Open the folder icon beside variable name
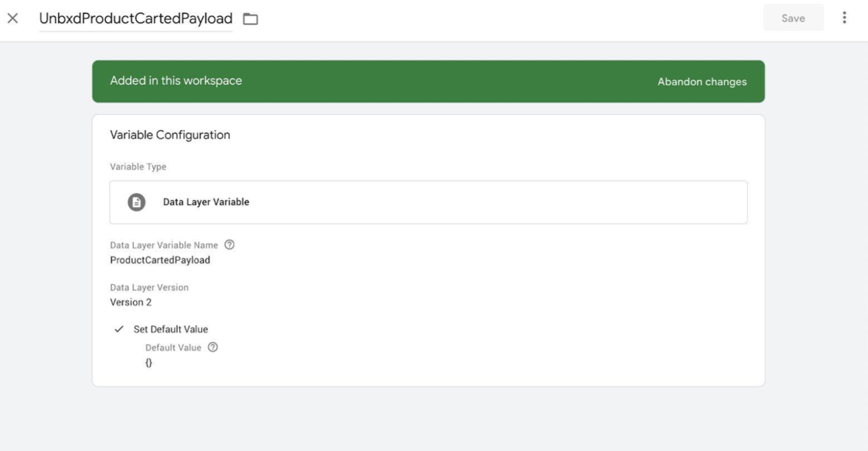Image resolution: width=868 pixels, height=451 pixels. 250,19
